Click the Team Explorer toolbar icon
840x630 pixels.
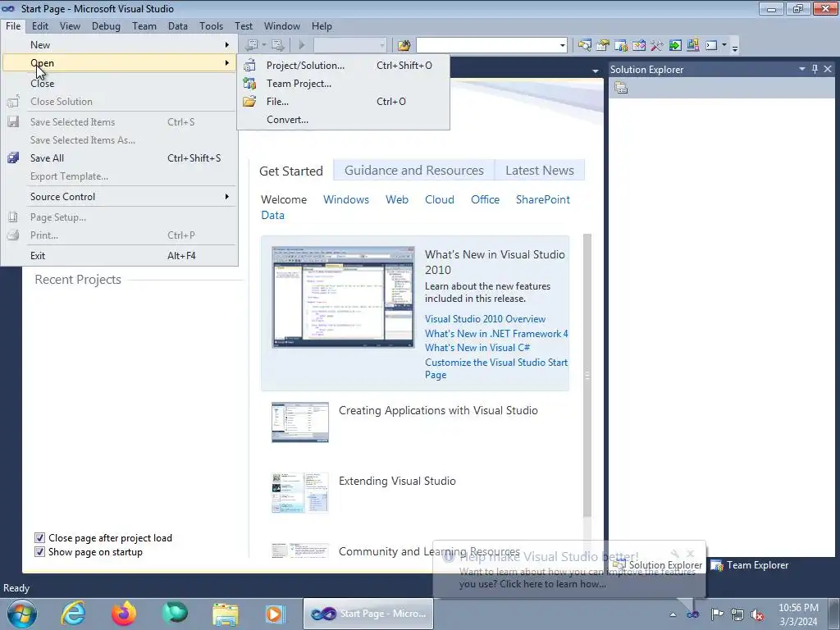[621, 46]
